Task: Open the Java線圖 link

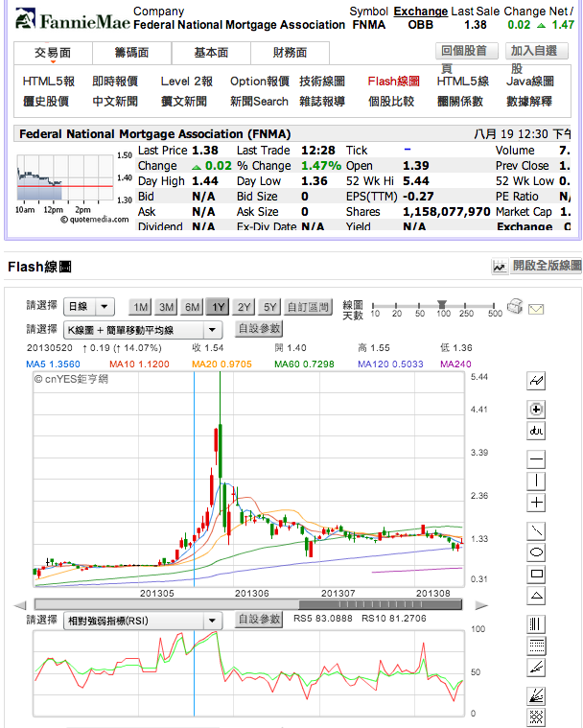Action: point(530,82)
